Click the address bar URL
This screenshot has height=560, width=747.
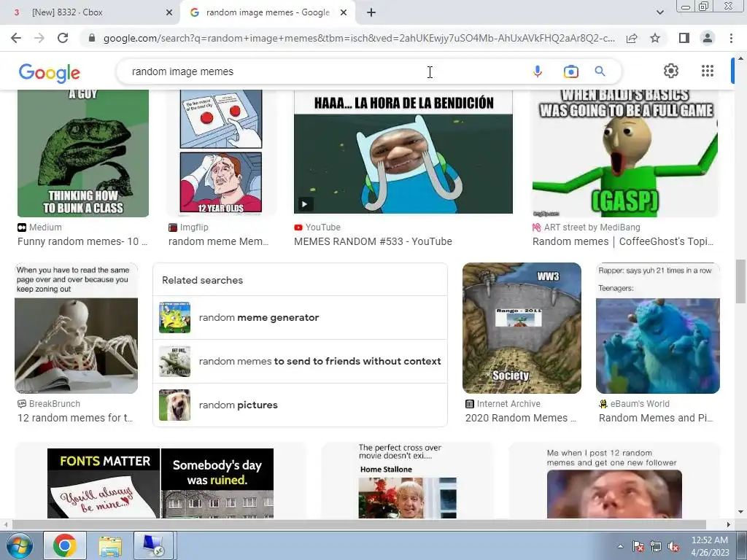(359, 38)
